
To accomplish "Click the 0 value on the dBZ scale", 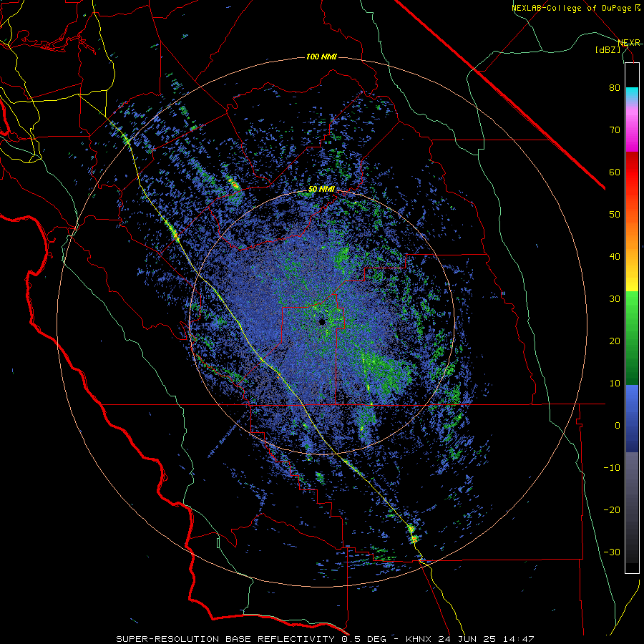I will coord(618,426).
